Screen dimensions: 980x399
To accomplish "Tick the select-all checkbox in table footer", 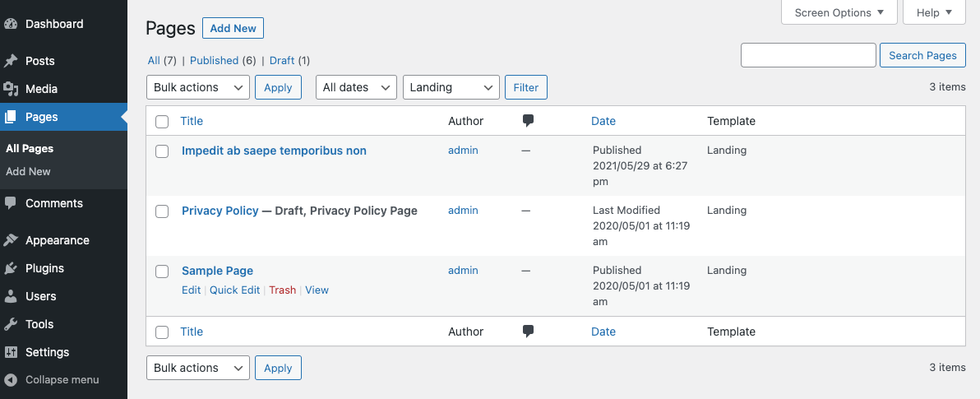I will point(162,332).
